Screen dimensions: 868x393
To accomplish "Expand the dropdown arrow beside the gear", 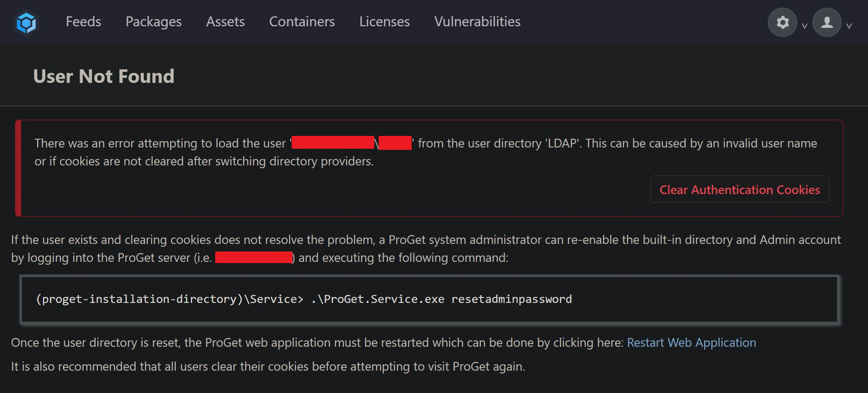I will pos(804,26).
